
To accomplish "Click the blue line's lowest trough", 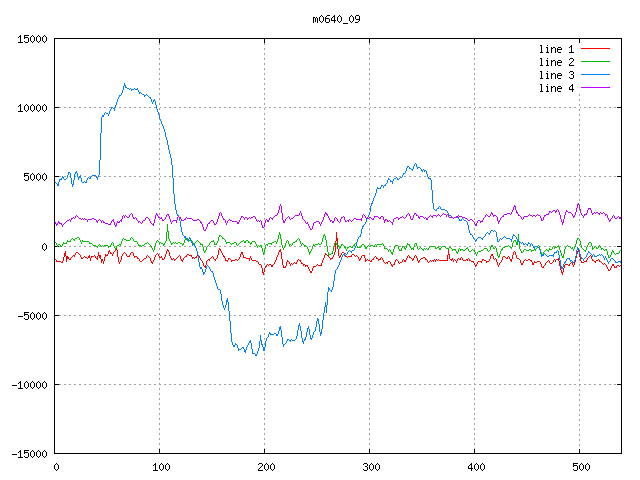I will (256, 355).
